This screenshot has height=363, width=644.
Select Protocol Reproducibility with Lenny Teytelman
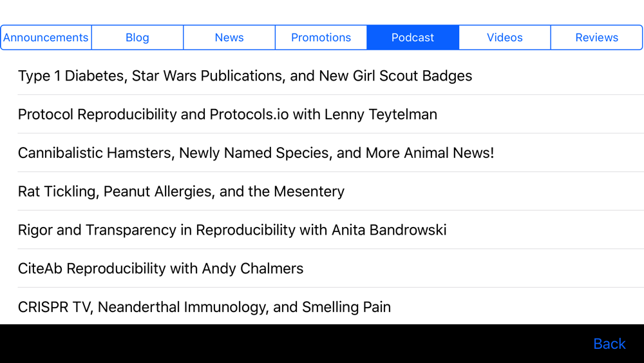(x=227, y=115)
